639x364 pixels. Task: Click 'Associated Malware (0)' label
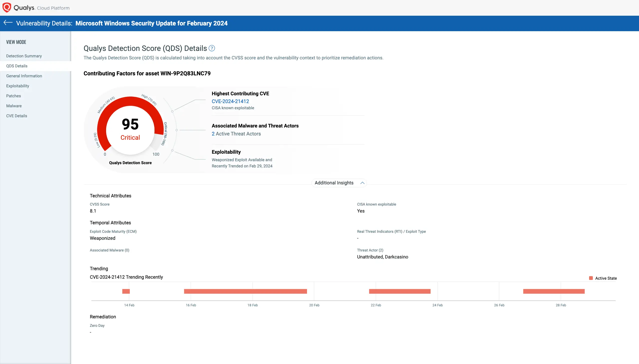point(110,250)
